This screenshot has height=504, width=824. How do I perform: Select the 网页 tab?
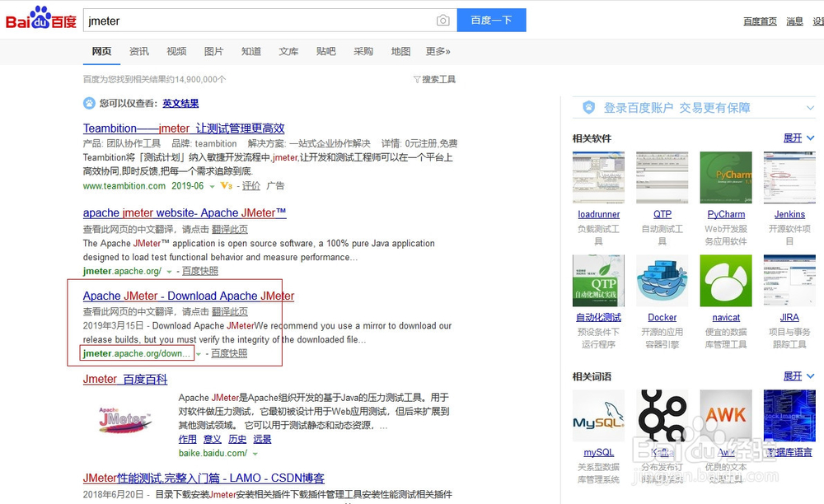click(101, 51)
